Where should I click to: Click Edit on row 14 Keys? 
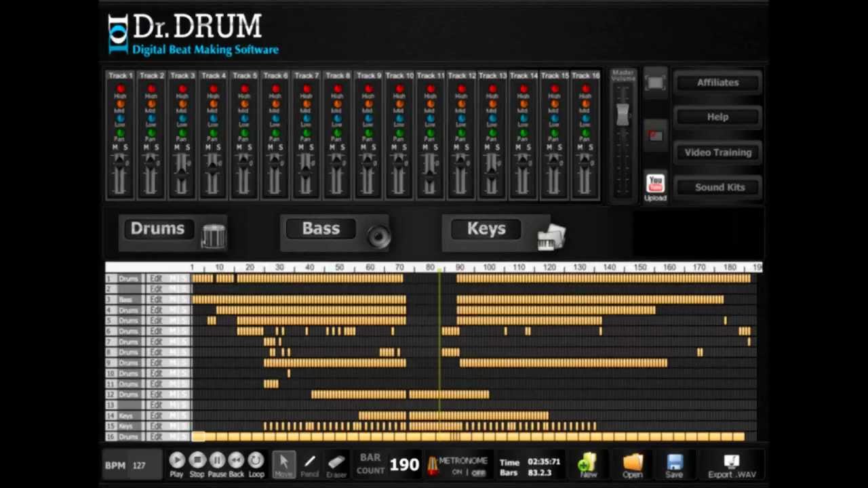tap(157, 415)
